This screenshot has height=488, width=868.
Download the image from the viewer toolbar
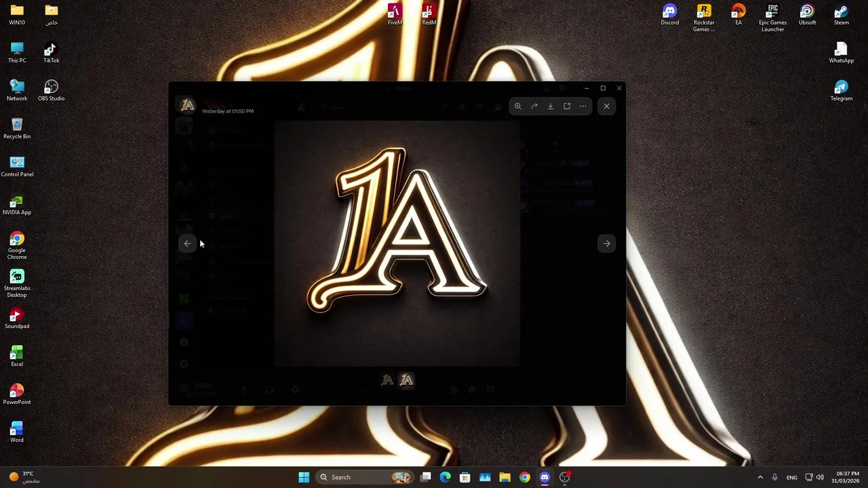point(551,106)
